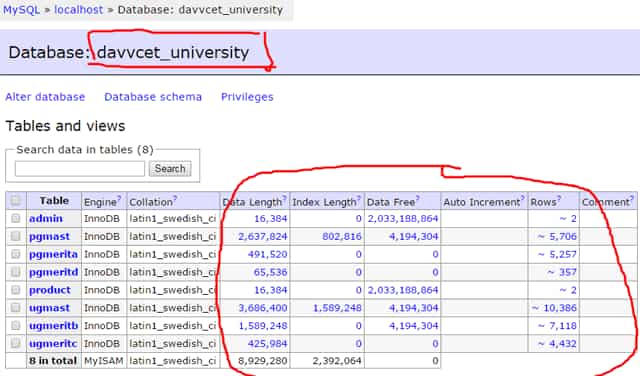This screenshot has width=640, height=376.
Task: Click the MyISAM engine cell in totals row
Action: tap(104, 361)
